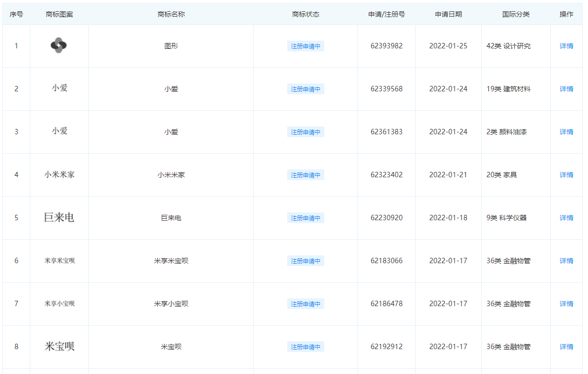Click application number 62186478
Image resolution: width=588 pixels, height=374 pixels.
coord(387,304)
